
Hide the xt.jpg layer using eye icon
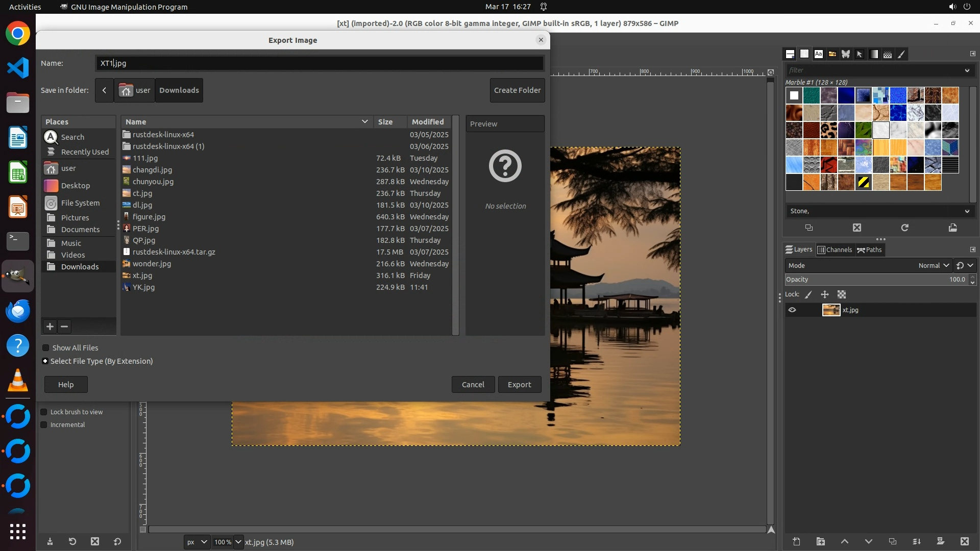click(x=792, y=310)
